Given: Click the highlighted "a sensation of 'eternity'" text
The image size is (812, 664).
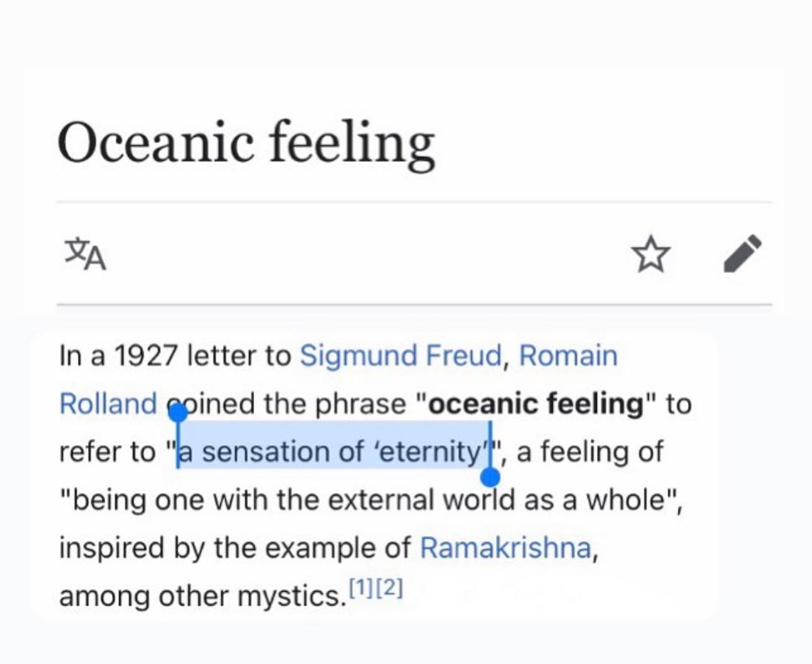Looking at the screenshot, I should click(x=334, y=451).
